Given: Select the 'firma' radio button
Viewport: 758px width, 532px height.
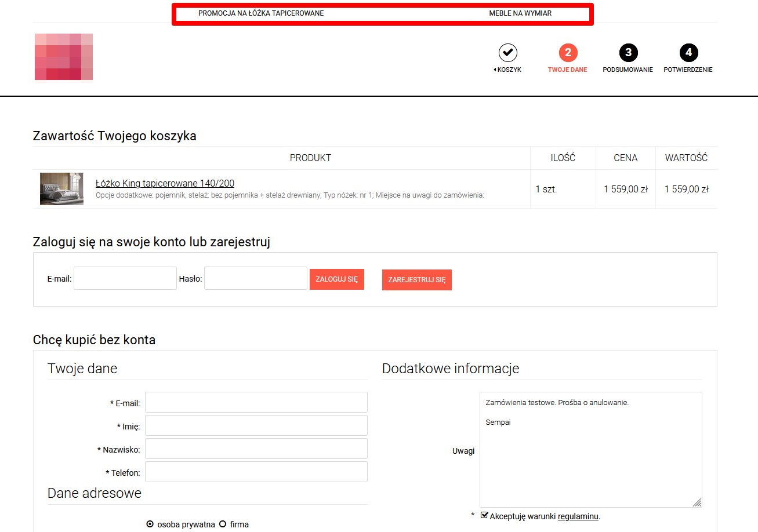Looking at the screenshot, I should [x=222, y=524].
